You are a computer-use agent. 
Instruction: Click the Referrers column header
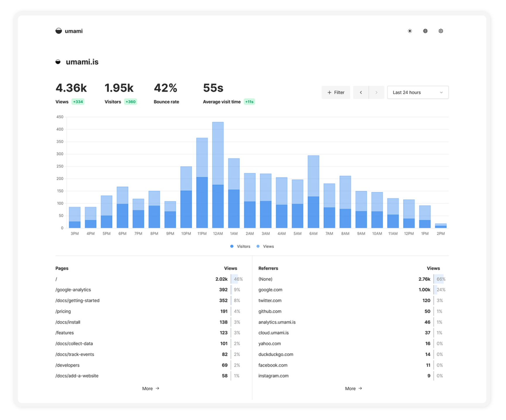click(x=268, y=268)
